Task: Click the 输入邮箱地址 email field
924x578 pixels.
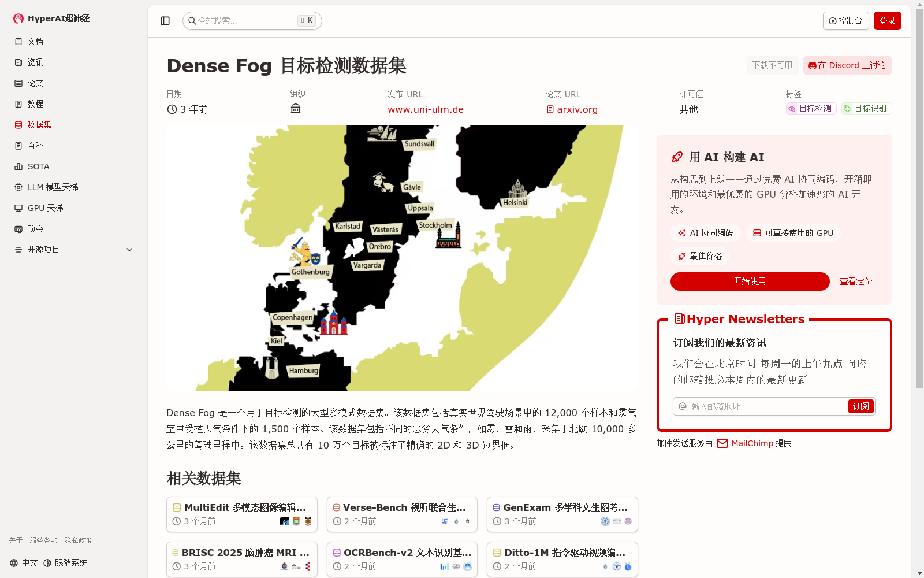Action: click(x=761, y=406)
